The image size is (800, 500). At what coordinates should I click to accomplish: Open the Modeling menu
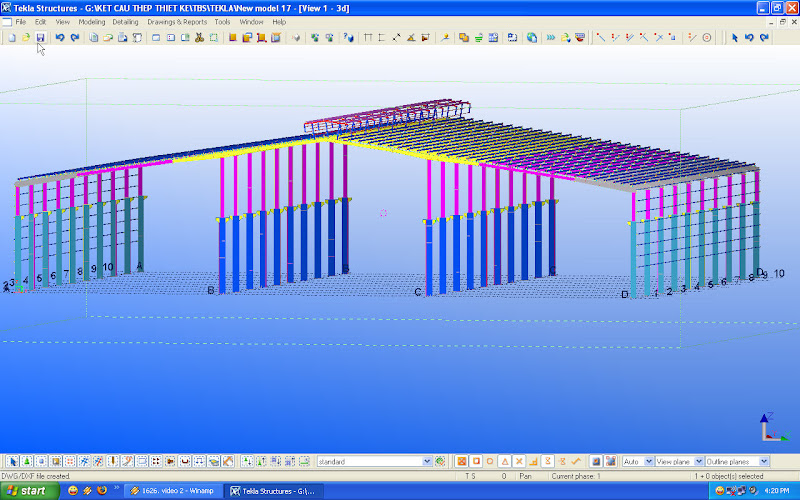point(92,21)
